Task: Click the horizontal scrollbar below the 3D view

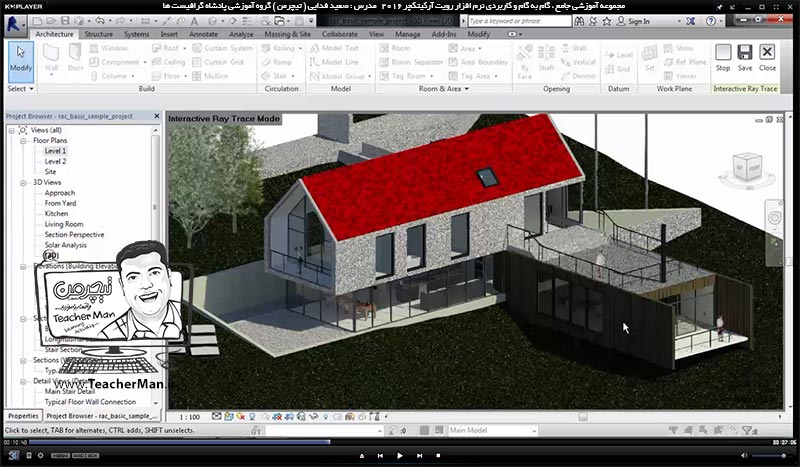Action: 583,417
